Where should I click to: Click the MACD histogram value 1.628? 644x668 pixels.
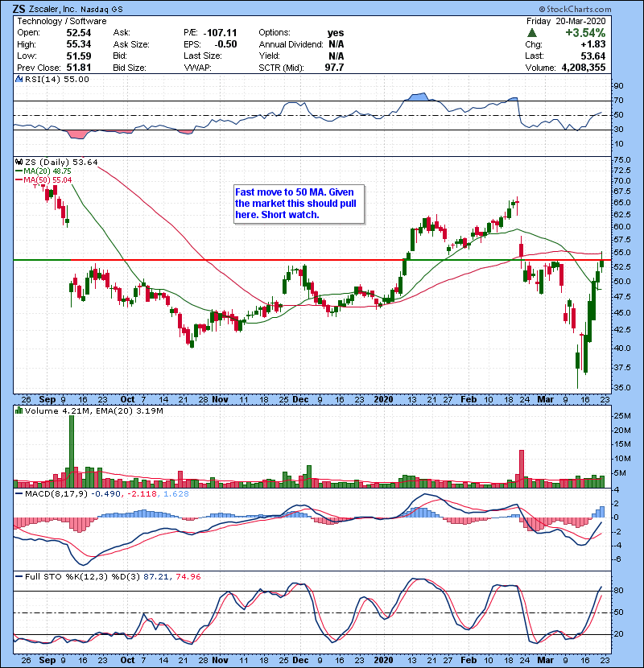176,494
